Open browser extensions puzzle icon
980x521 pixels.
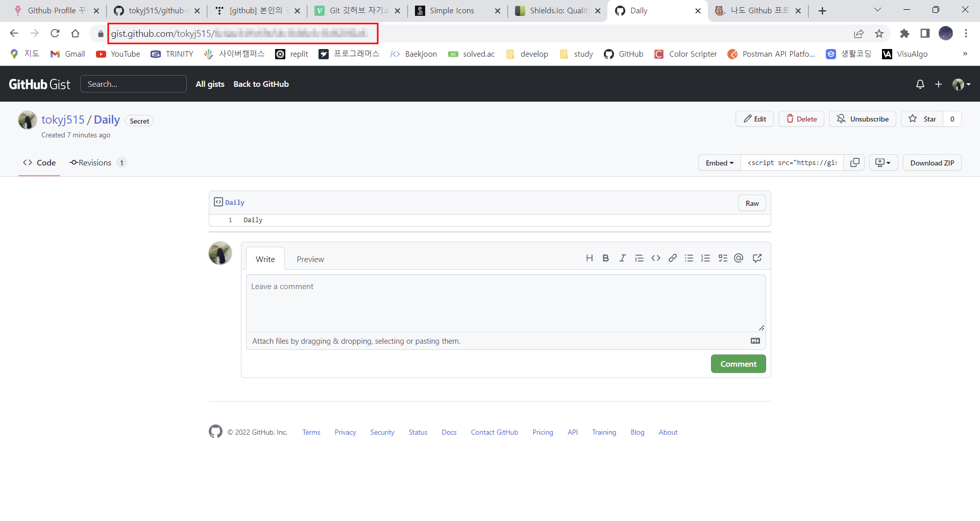click(904, 33)
